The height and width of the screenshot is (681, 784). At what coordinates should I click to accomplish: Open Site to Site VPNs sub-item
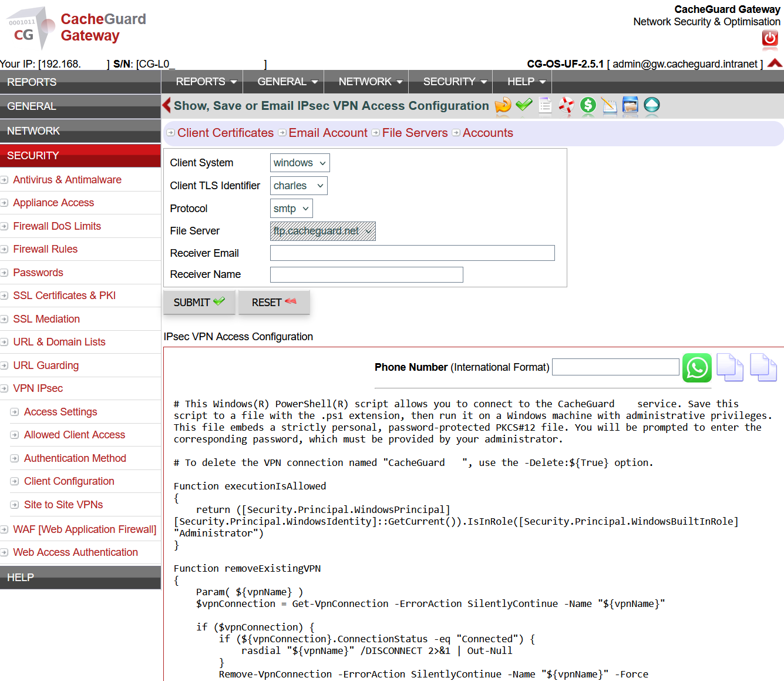click(63, 505)
